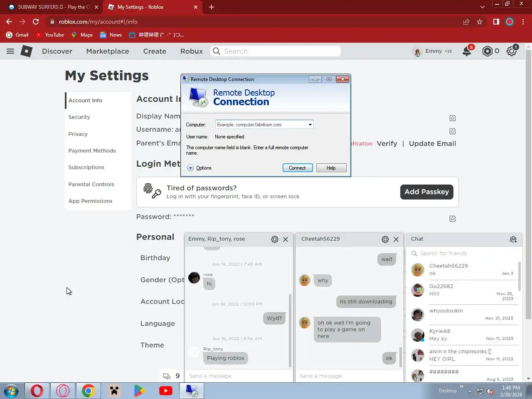Open a new browser tab

212,7
